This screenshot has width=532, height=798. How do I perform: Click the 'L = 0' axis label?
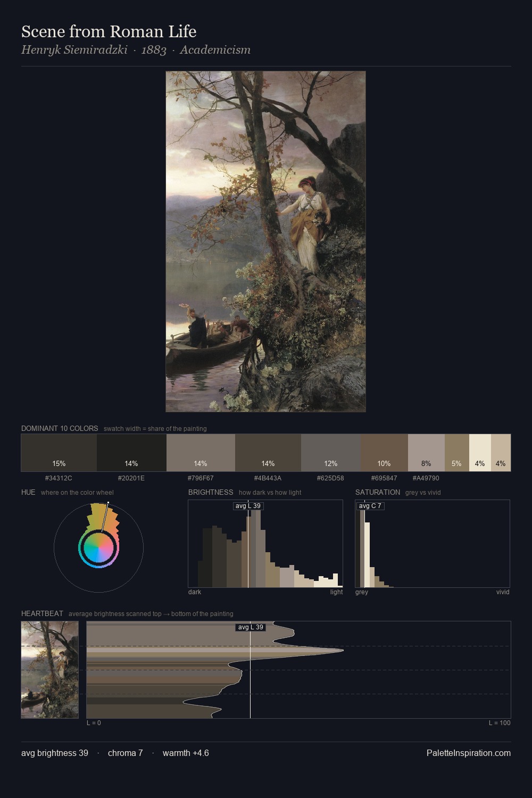tap(94, 723)
